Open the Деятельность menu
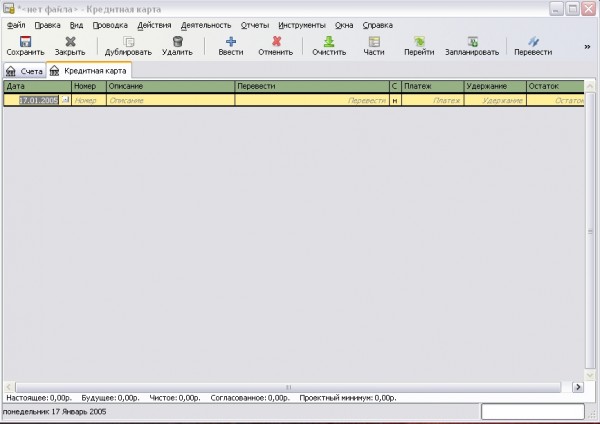 point(206,25)
